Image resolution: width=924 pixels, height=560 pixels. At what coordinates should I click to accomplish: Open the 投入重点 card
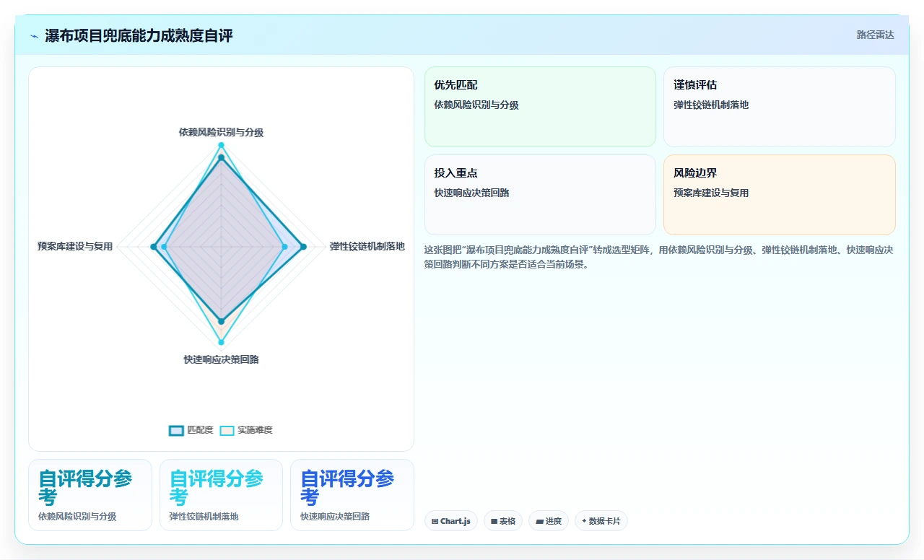(540, 195)
